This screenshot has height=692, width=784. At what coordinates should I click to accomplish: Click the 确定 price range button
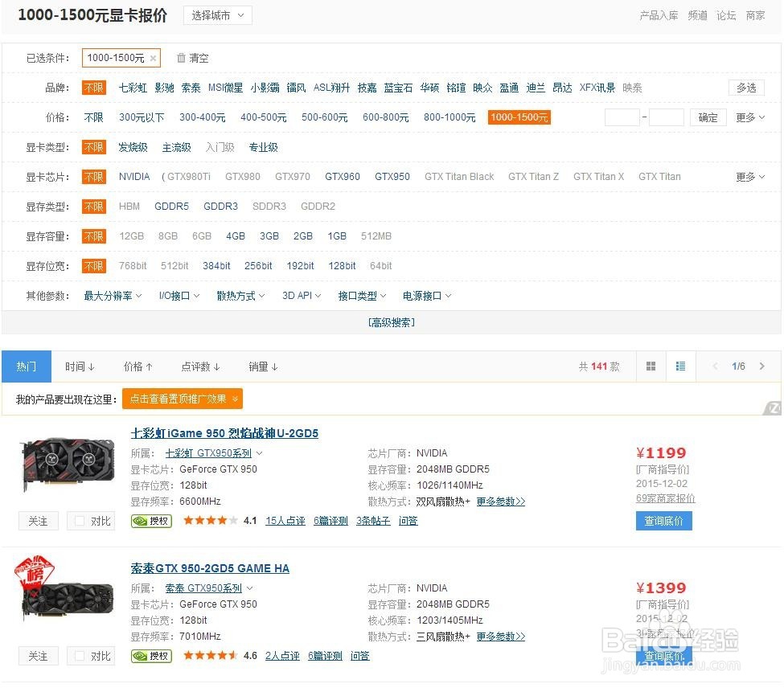pos(708,117)
